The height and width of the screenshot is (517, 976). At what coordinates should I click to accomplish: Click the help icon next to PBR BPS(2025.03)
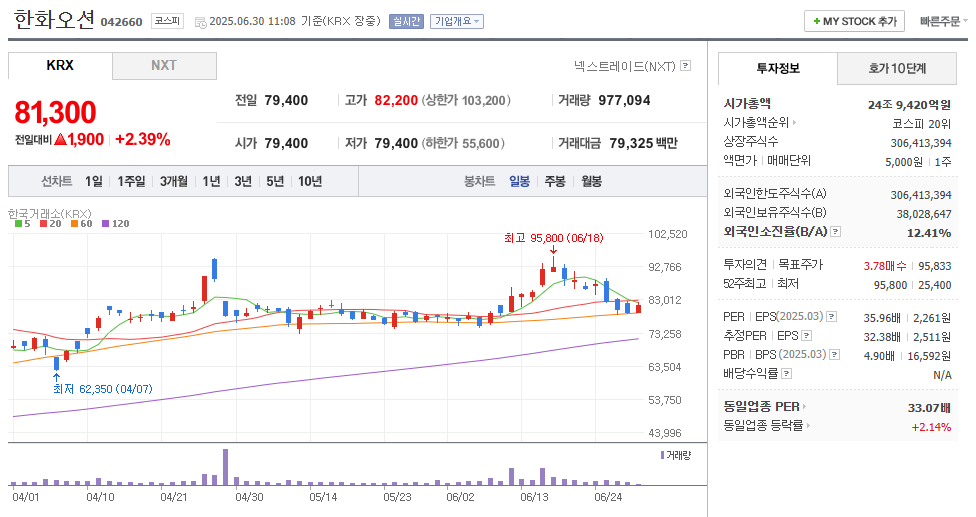click(x=835, y=355)
